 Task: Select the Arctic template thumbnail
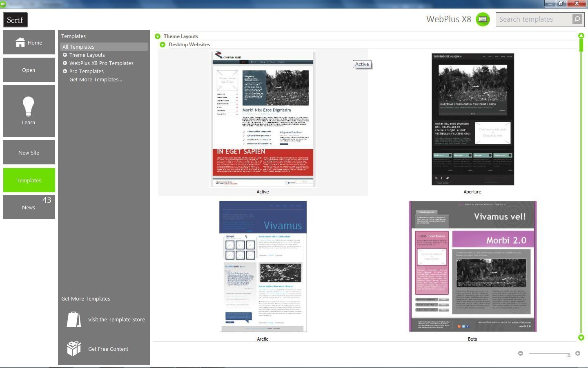pyautogui.click(x=263, y=266)
